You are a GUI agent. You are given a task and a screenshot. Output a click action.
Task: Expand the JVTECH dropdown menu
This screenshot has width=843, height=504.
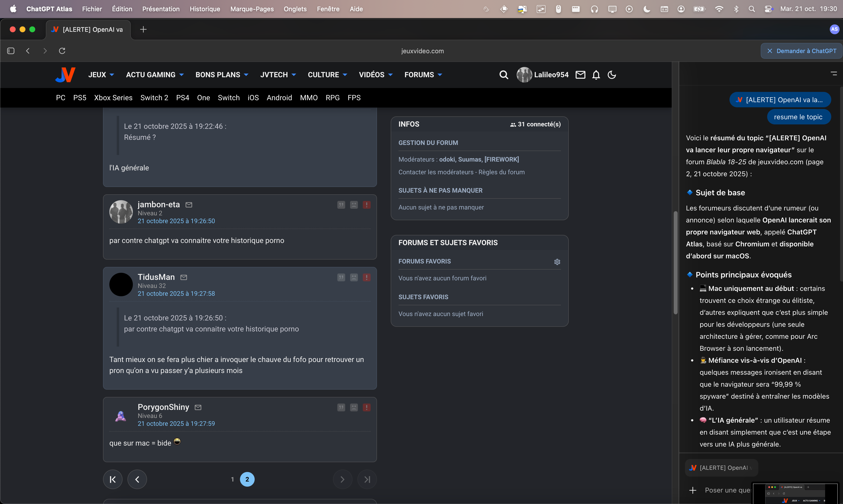tap(278, 75)
